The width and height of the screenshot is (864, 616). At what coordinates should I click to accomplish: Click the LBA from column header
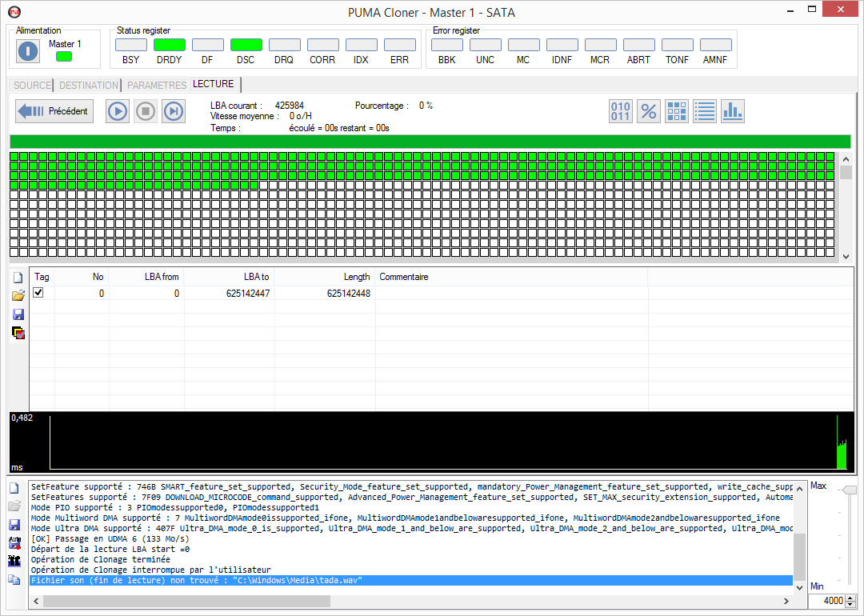146,277
